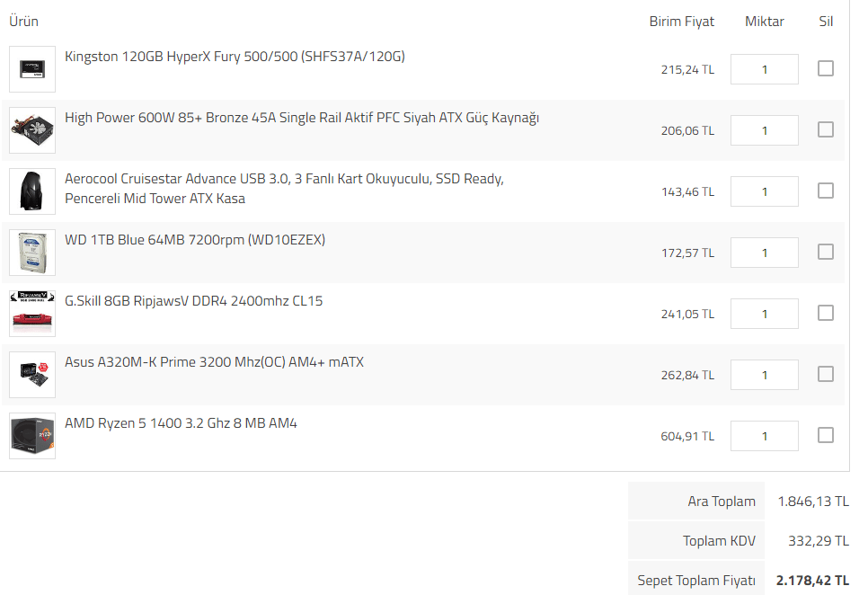
Task: Open the Kingston 120GB HyperX Fury product link
Action: 235,57
